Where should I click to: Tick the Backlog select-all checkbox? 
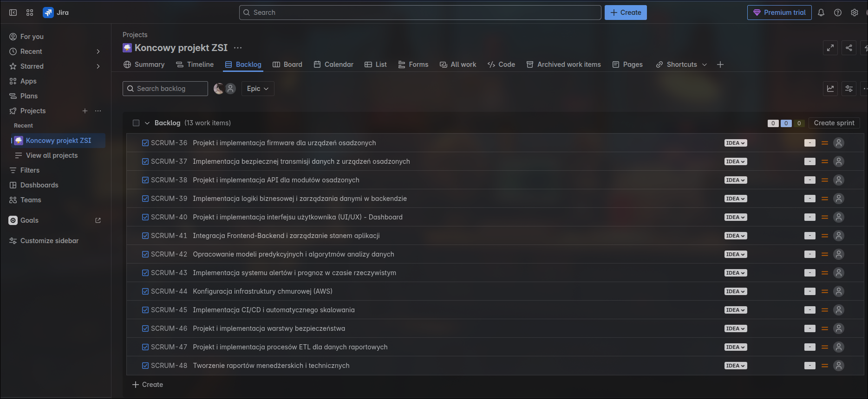pyautogui.click(x=136, y=123)
